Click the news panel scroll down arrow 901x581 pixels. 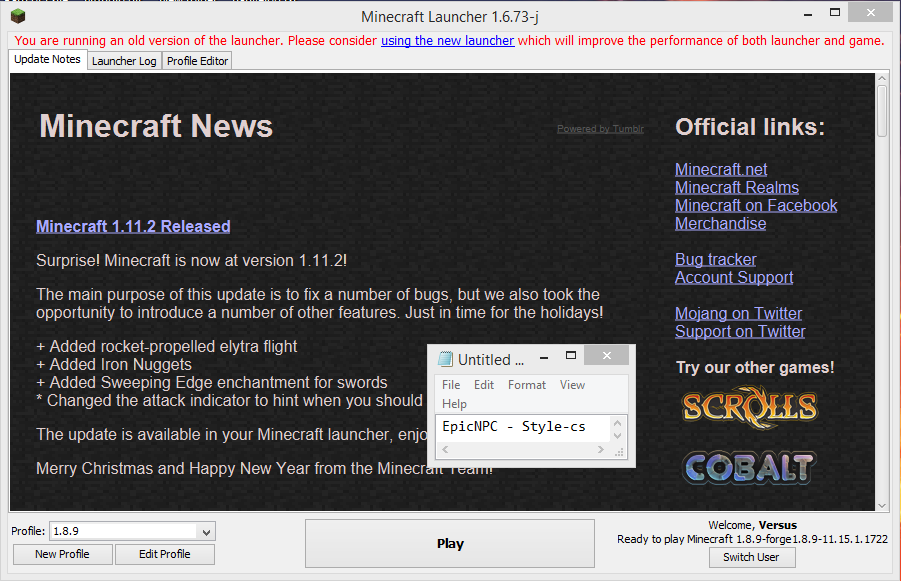(x=882, y=506)
